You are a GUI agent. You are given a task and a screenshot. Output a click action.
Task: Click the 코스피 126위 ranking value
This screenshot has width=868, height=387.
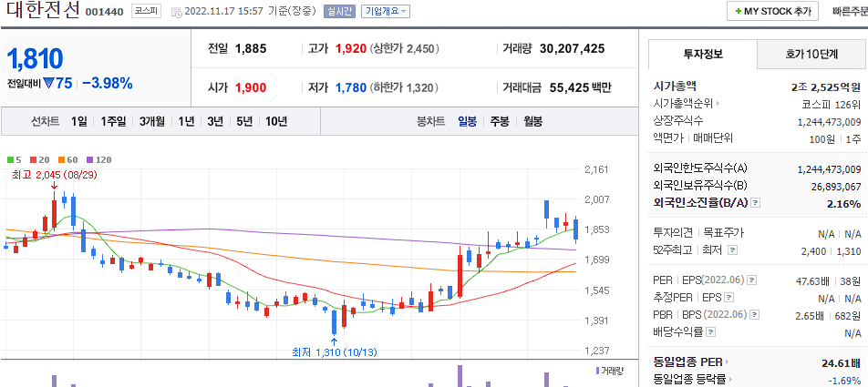(832, 104)
